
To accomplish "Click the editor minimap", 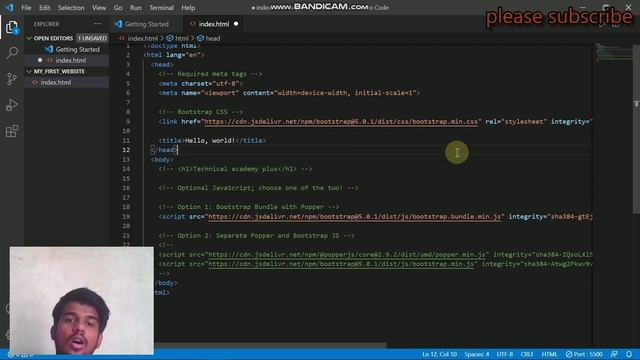I will (x=613, y=53).
